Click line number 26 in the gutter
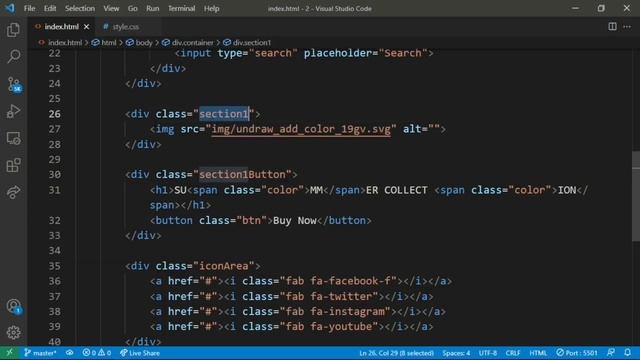The height and width of the screenshot is (360, 640). coord(54,114)
